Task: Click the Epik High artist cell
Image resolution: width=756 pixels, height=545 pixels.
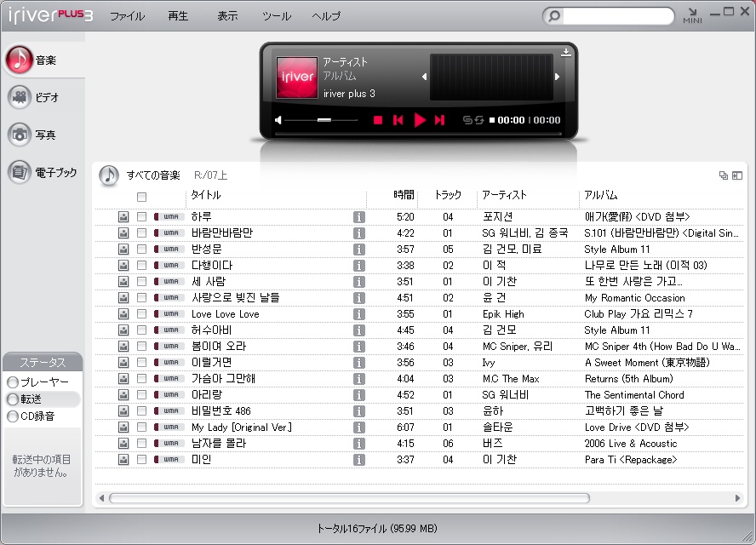Action: (x=503, y=314)
